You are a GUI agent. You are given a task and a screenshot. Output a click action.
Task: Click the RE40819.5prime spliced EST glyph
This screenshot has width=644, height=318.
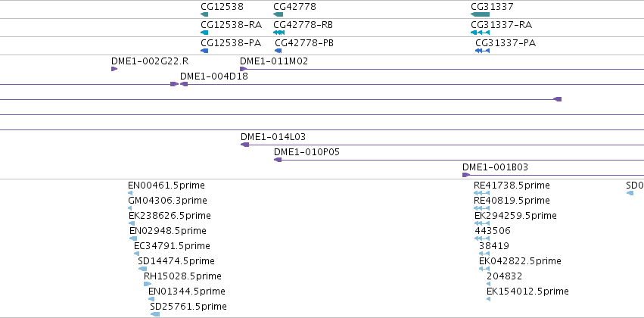click(481, 208)
